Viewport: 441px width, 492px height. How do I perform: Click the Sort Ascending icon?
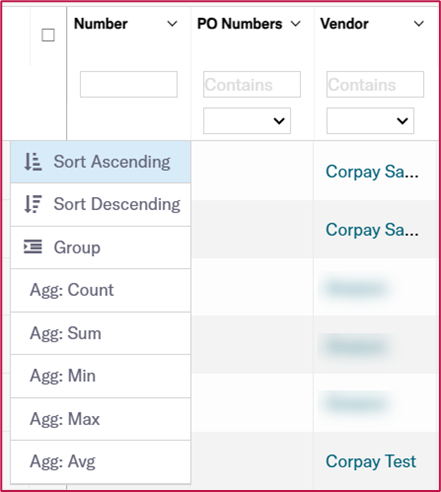33,162
